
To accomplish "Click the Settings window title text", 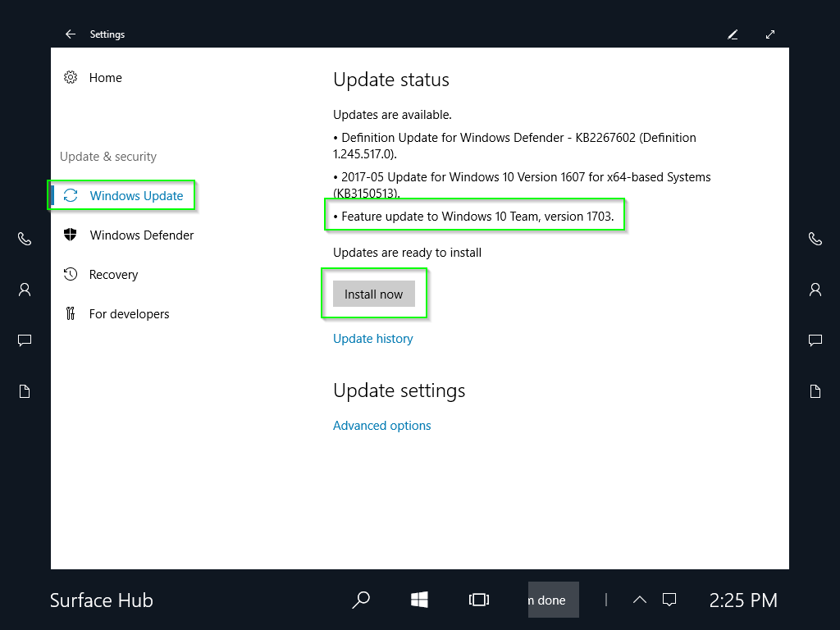I will 107,34.
